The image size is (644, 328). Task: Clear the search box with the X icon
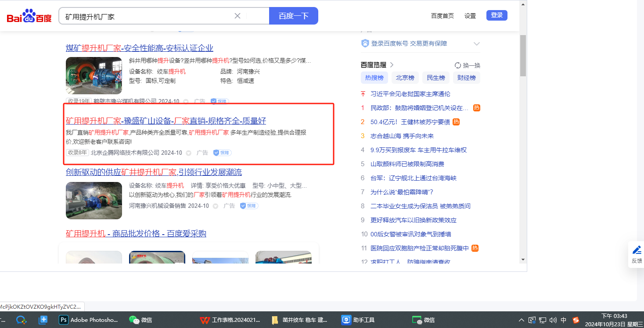tap(237, 16)
